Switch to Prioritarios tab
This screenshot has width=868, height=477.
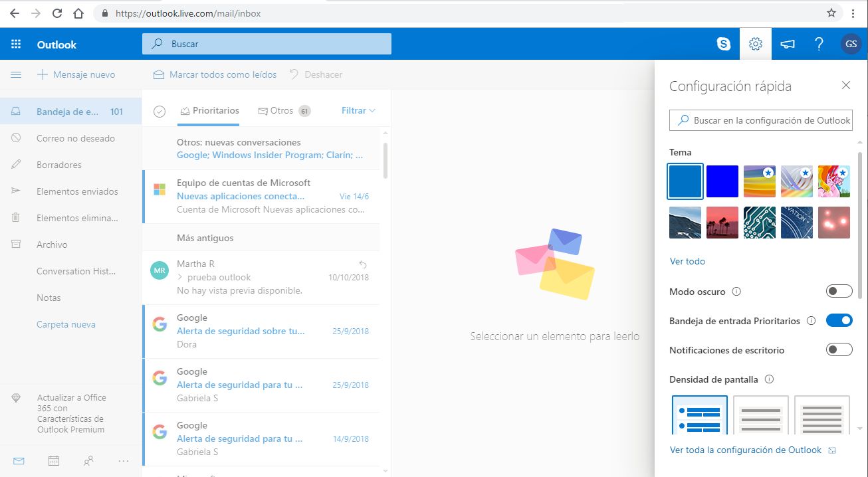tap(209, 111)
